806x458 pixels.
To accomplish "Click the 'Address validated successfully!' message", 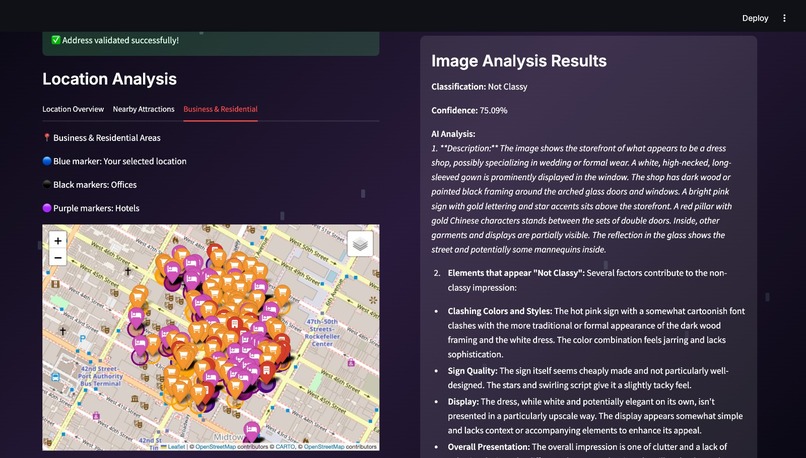I will 120,40.
